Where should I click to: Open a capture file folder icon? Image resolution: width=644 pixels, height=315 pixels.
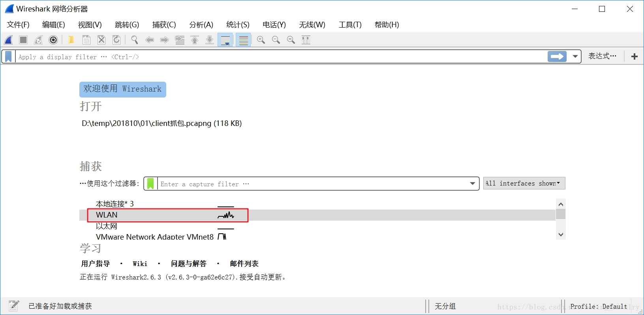point(71,40)
